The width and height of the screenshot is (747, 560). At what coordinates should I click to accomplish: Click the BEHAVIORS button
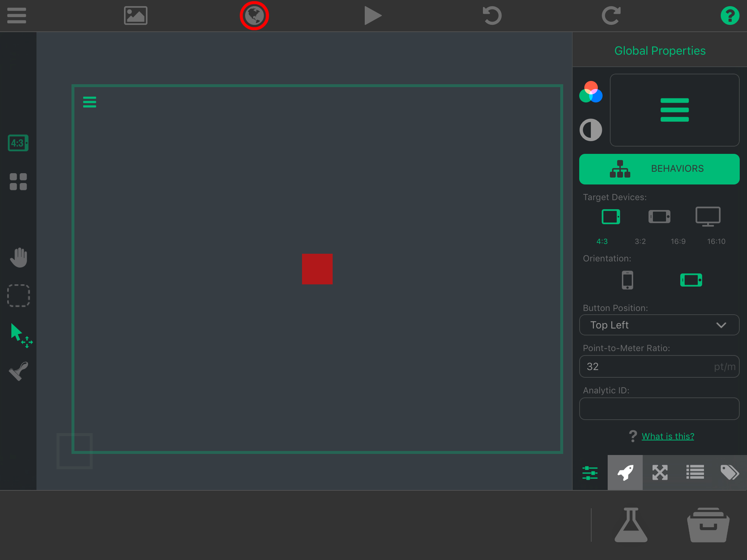(x=659, y=169)
